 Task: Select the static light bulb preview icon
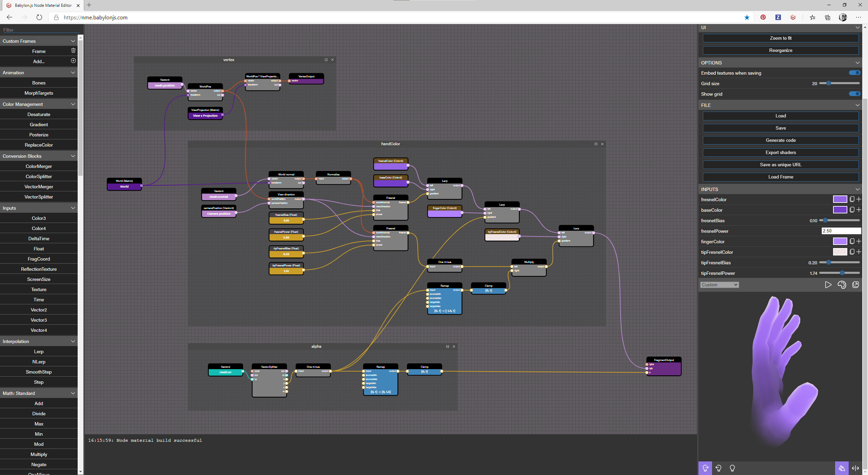click(733, 468)
